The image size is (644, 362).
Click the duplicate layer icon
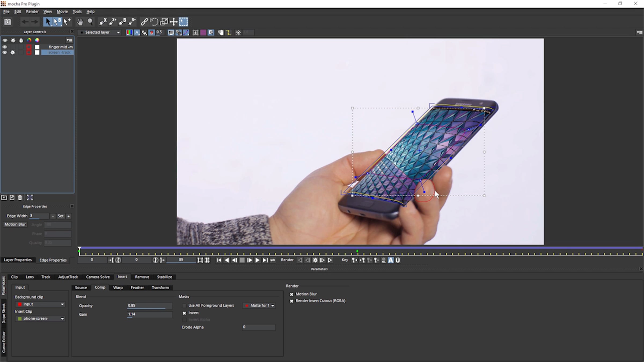click(12, 198)
